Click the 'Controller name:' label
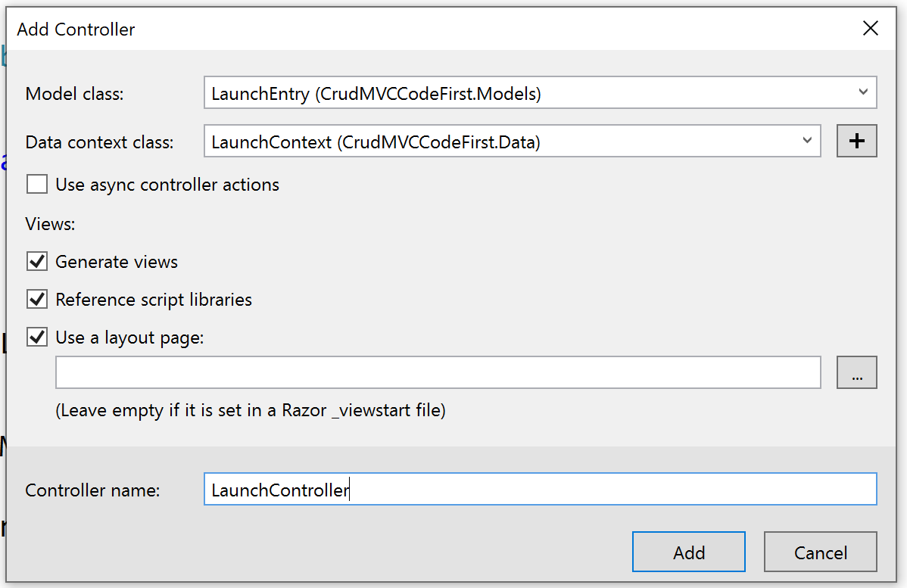 pos(92,490)
